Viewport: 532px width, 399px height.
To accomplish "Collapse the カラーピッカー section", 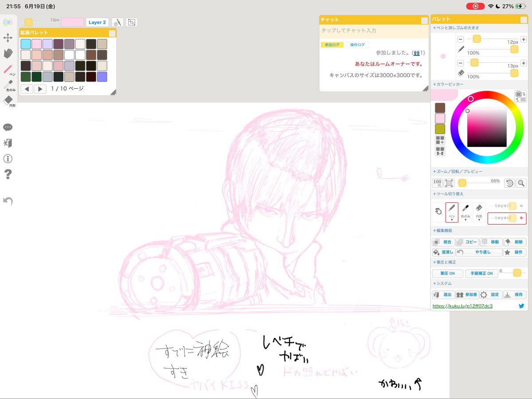I will click(448, 84).
